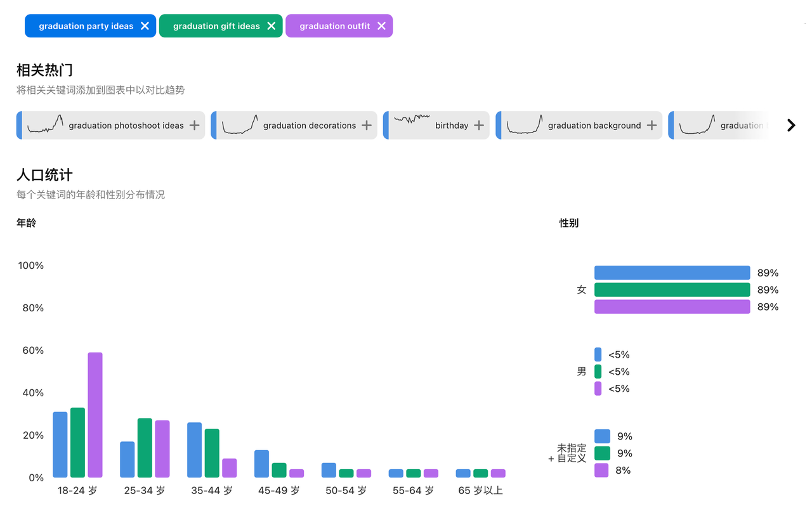Image resolution: width=812 pixels, height=513 pixels.
Task: Click the sparkline on graduation photoshoot ideas card
Action: click(46, 124)
